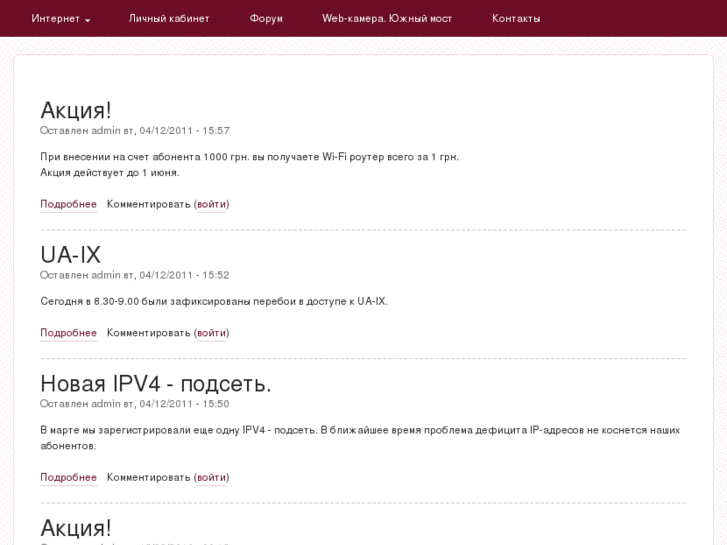Open the UA-IX article heading

tap(70, 255)
